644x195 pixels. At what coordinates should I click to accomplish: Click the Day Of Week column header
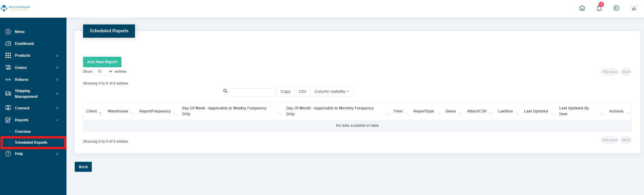click(232, 111)
